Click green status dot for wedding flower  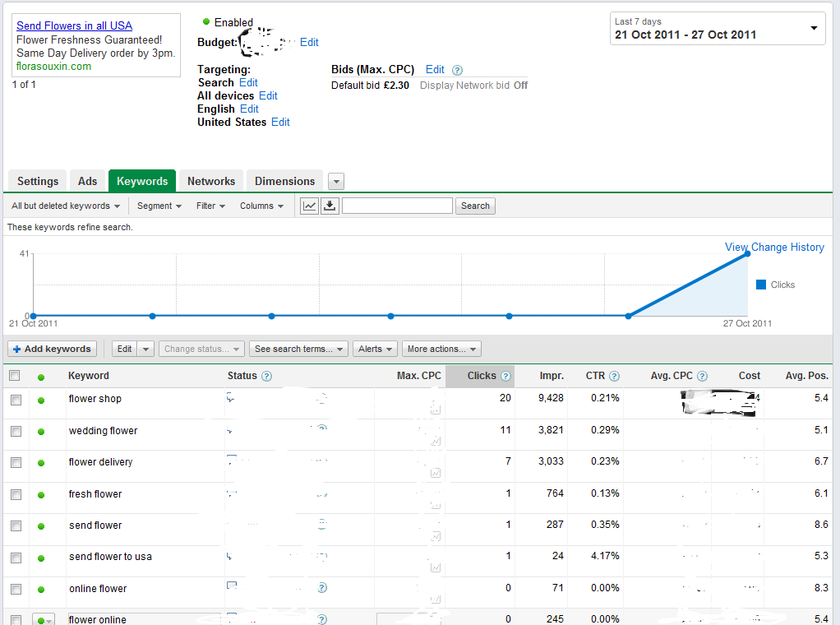[x=41, y=432]
